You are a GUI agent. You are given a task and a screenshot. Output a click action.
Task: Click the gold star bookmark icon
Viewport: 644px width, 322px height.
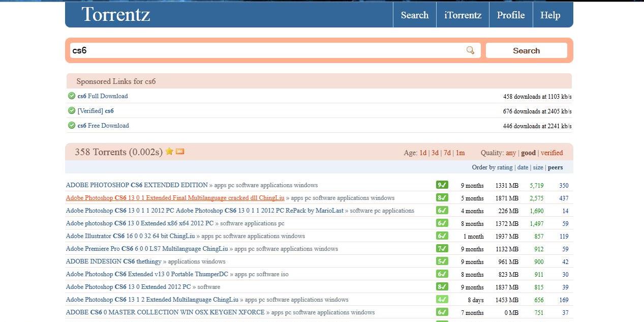click(x=169, y=151)
